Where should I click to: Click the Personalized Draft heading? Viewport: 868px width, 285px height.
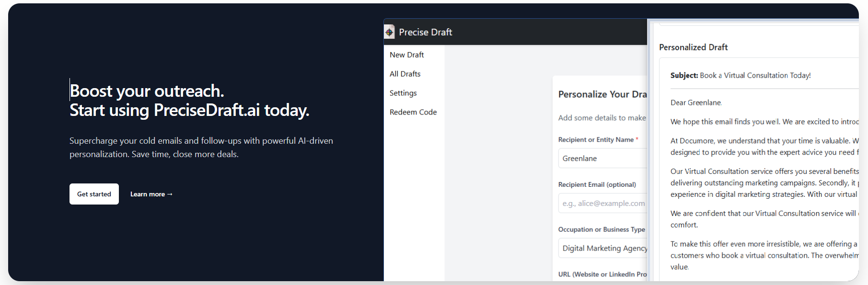(694, 47)
